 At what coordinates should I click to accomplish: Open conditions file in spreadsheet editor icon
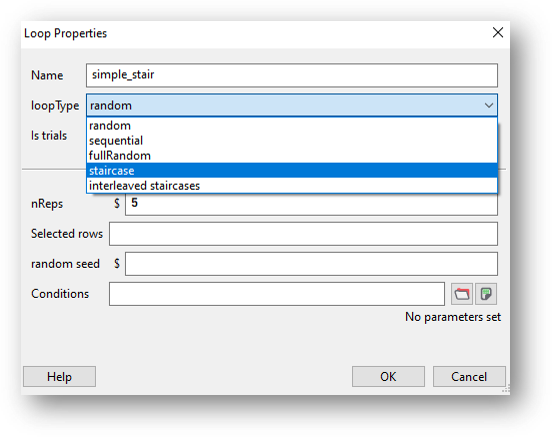pos(486,294)
